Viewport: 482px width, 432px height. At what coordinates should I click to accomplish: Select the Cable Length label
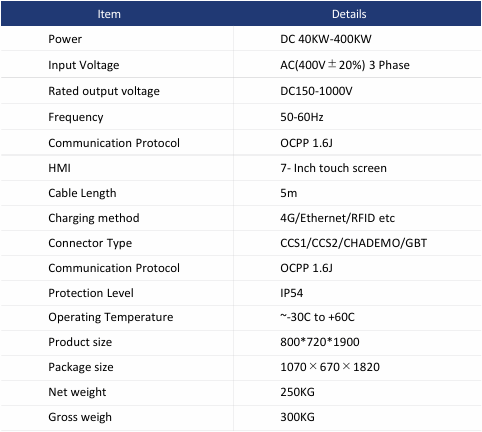point(82,193)
